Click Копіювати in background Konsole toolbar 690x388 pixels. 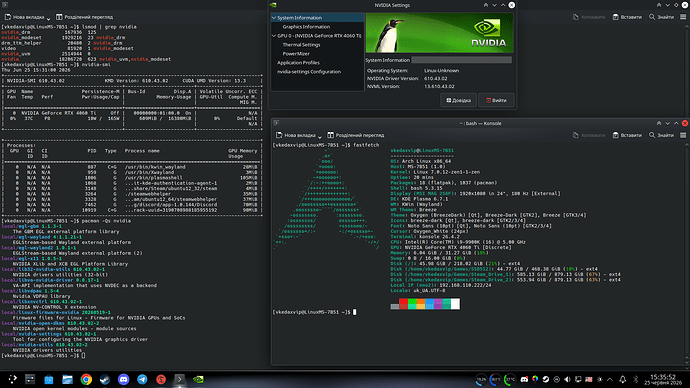(589, 17)
